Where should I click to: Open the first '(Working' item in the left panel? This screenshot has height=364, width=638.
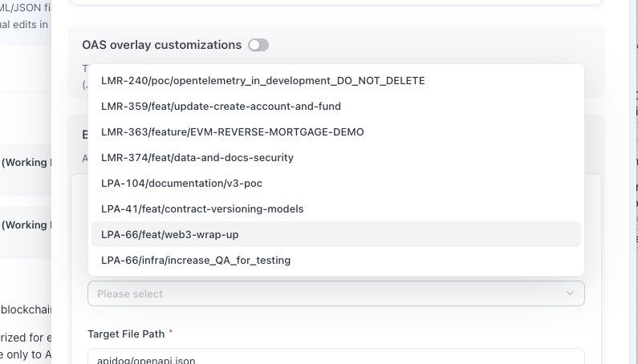26,163
